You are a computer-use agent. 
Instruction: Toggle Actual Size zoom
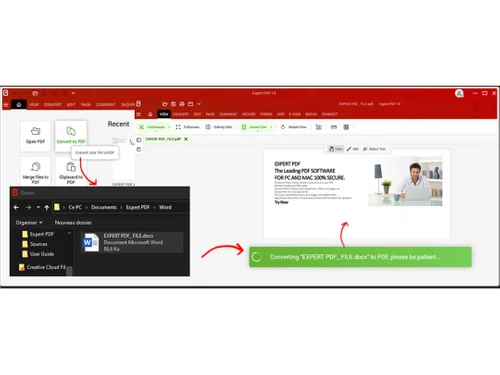point(254,127)
